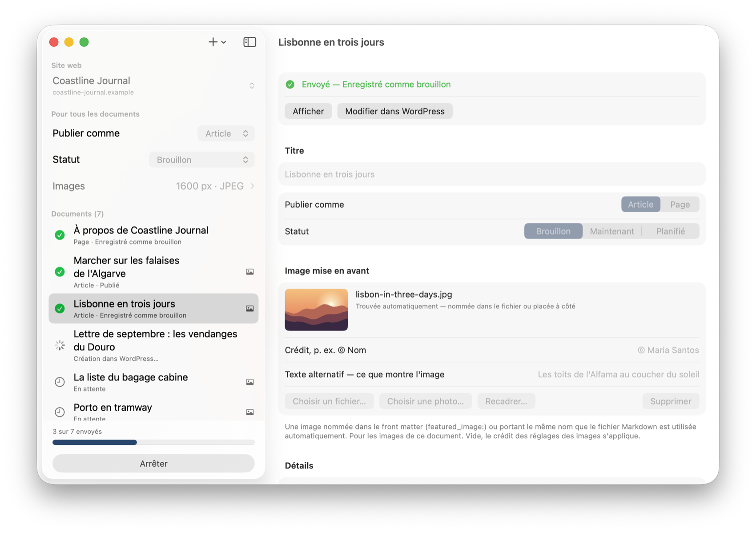The width and height of the screenshot is (756, 533).
Task: Click the '3 sur 7 envoyés' status text
Action: (77, 432)
